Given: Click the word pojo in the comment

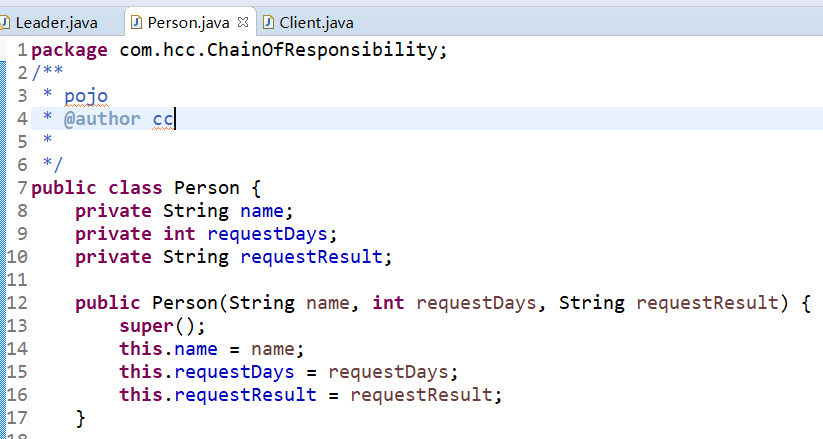Looking at the screenshot, I should point(86,96).
